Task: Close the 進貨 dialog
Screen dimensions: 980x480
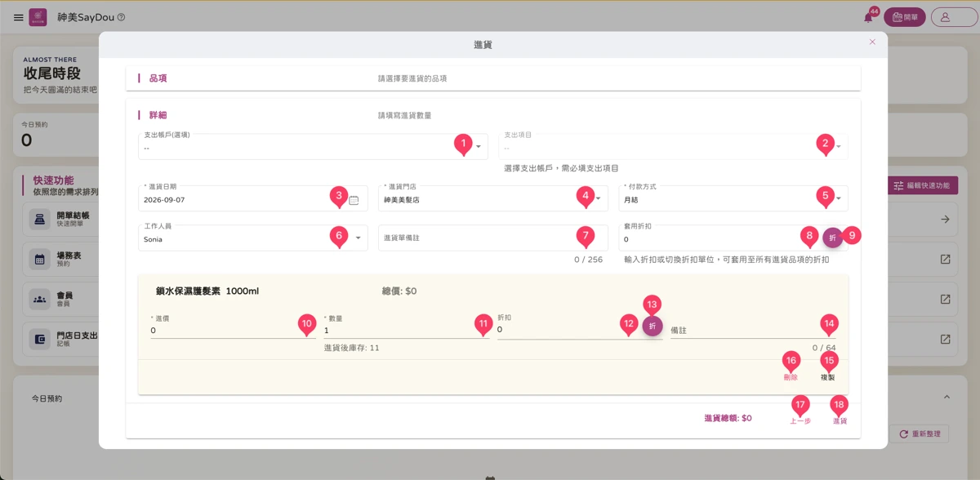Action: coord(872,42)
